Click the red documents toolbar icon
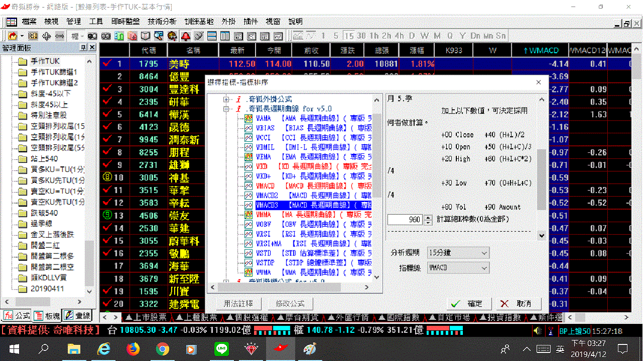Viewport: 644px width, 361px height. click(132, 36)
